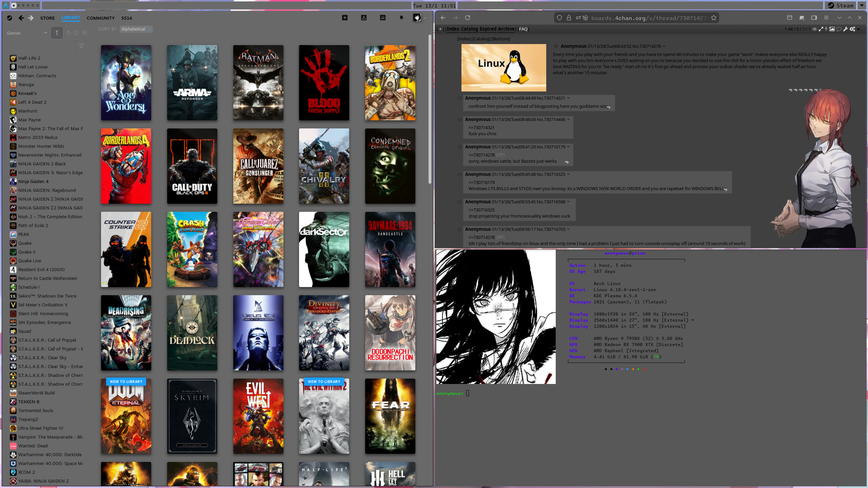Click the add game plus icon

tap(345, 18)
